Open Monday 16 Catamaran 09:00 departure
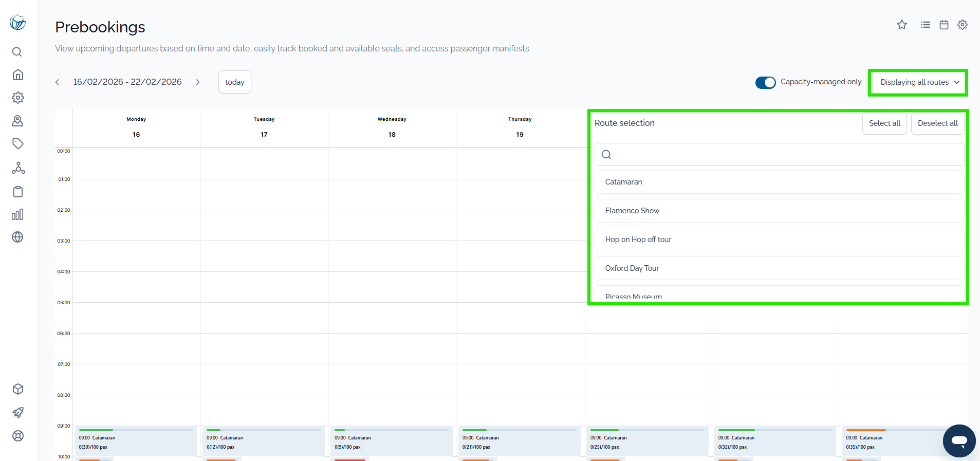The height and width of the screenshot is (461, 980). [x=136, y=441]
